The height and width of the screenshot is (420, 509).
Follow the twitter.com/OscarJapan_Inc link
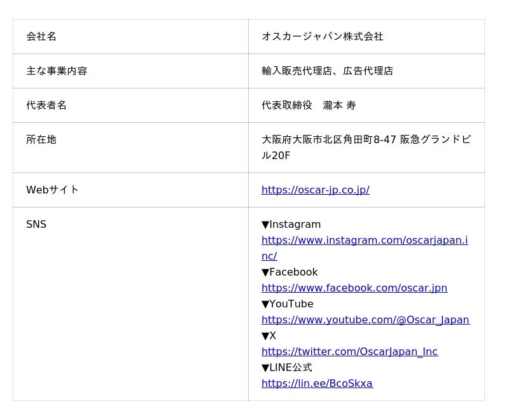click(x=349, y=352)
